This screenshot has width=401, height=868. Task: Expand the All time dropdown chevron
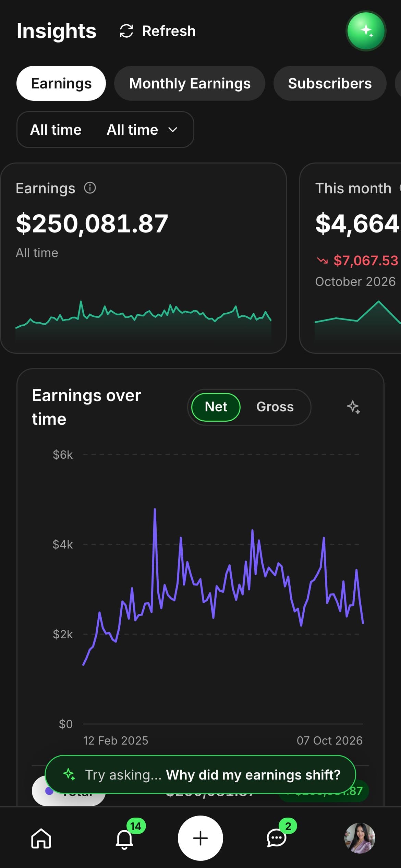point(173,130)
